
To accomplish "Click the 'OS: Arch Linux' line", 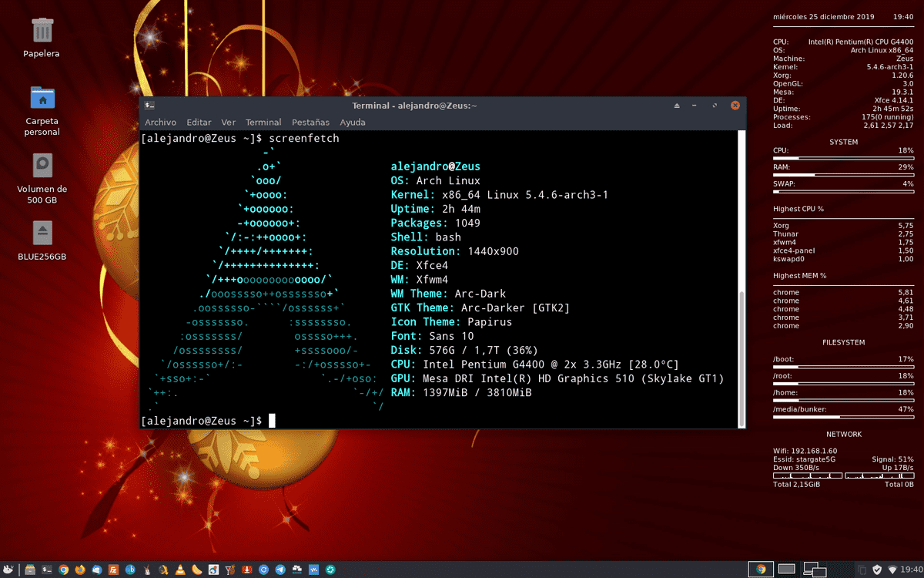I will pyautogui.click(x=436, y=181).
